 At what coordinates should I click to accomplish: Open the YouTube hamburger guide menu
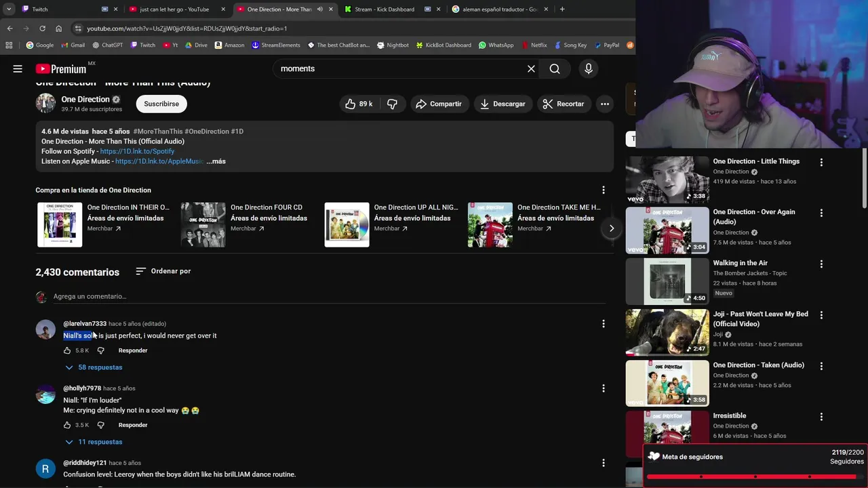coord(18,68)
